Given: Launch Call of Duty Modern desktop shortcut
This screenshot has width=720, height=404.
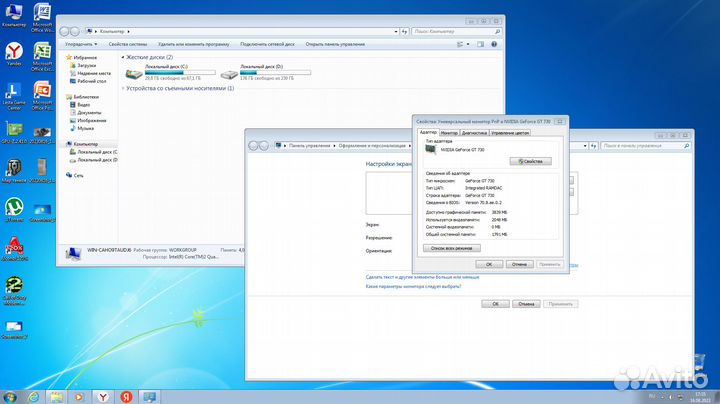Looking at the screenshot, I should 14,291.
